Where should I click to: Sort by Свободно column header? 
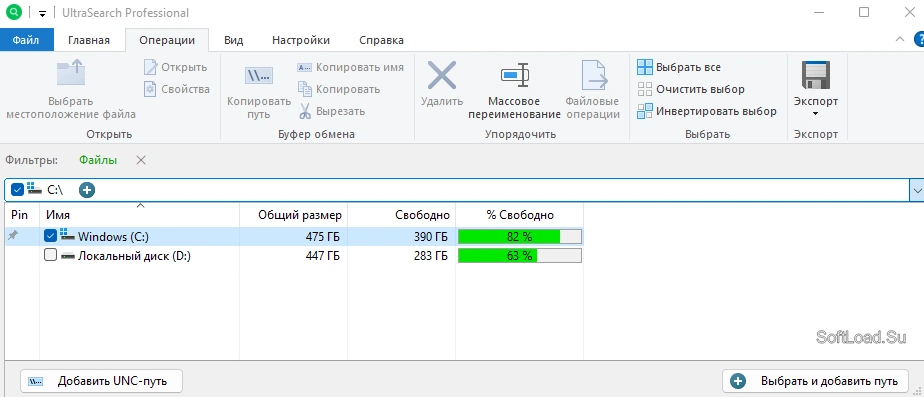click(401, 215)
